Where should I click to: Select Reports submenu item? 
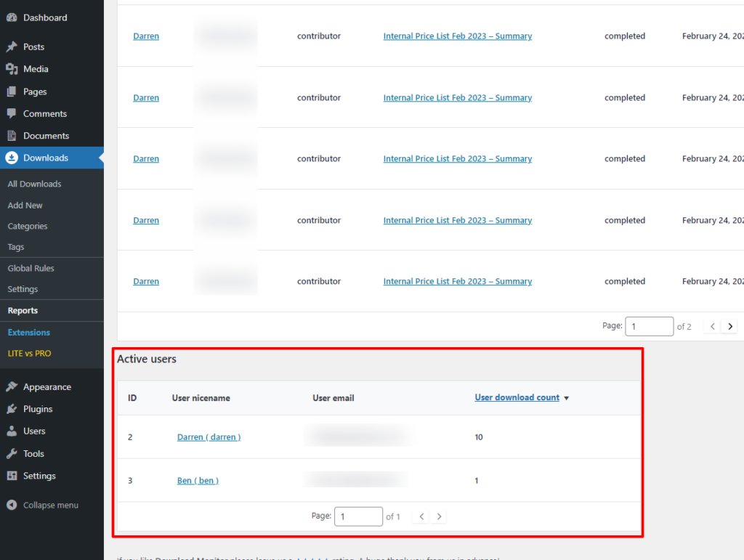(23, 311)
